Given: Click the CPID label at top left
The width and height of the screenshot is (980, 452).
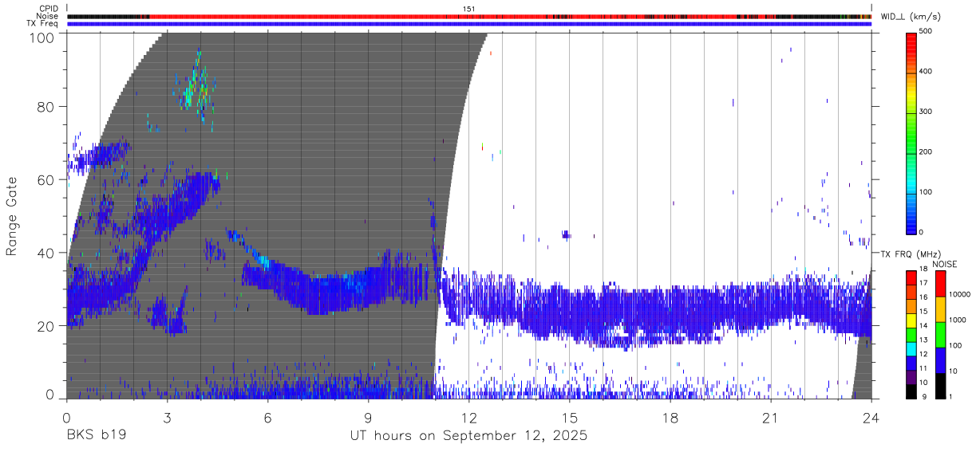Looking at the screenshot, I should 49,9.
